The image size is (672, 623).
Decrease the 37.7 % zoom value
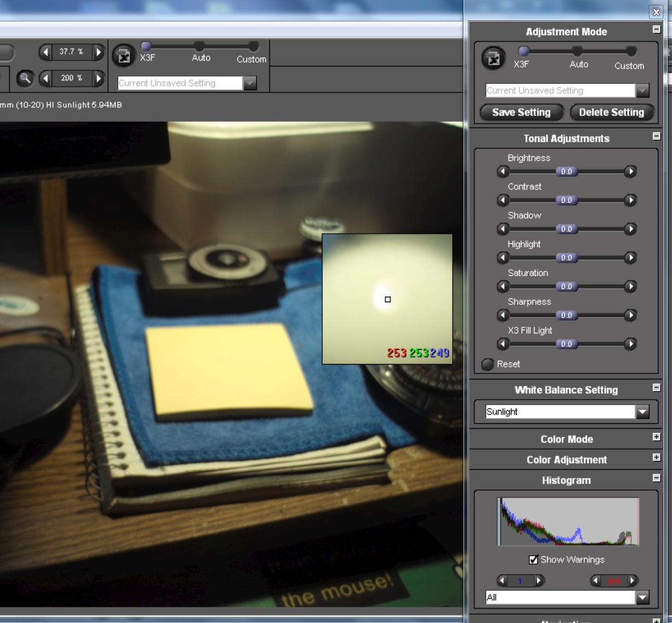click(x=47, y=52)
